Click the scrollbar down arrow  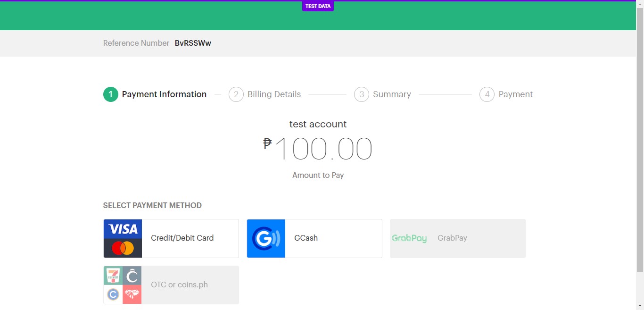coord(640,306)
